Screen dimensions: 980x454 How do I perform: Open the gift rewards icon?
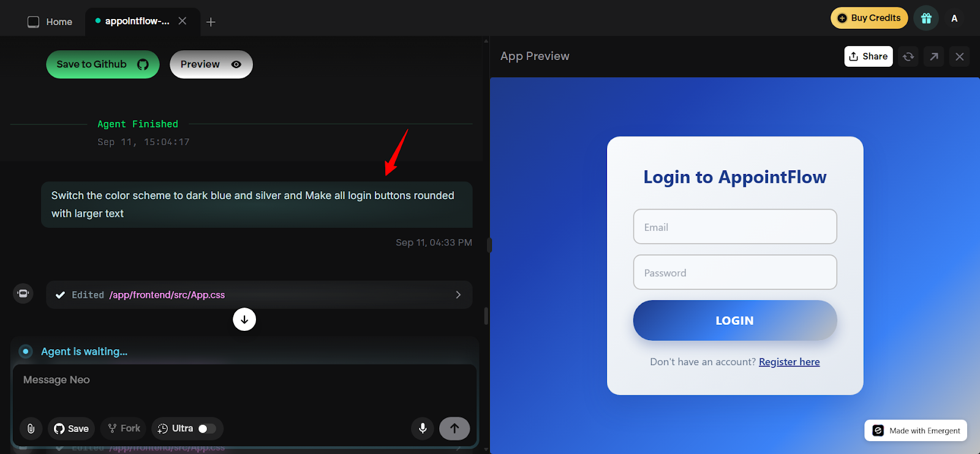pyautogui.click(x=926, y=18)
